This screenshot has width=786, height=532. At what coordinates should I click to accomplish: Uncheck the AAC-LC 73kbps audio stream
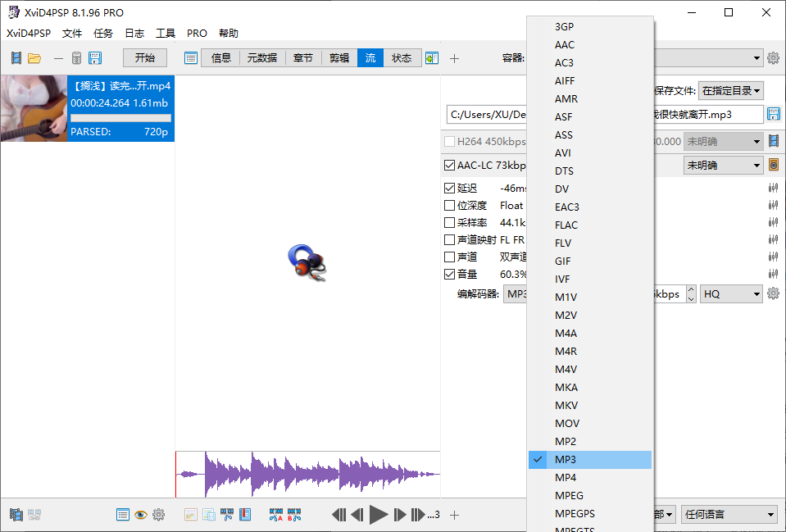(x=449, y=165)
